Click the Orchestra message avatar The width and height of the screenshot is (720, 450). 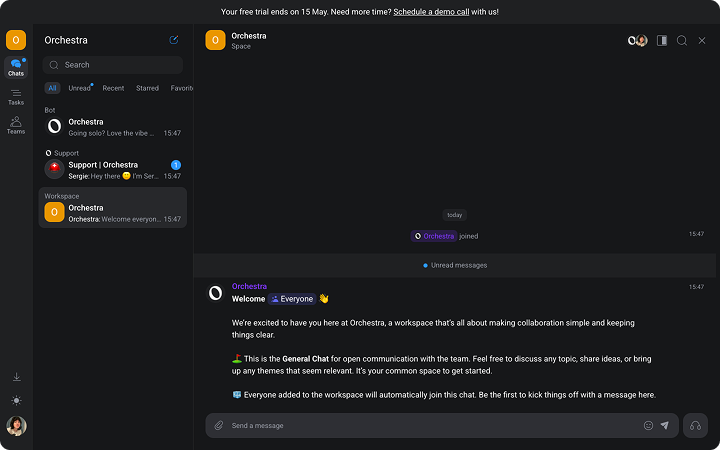[x=215, y=292]
